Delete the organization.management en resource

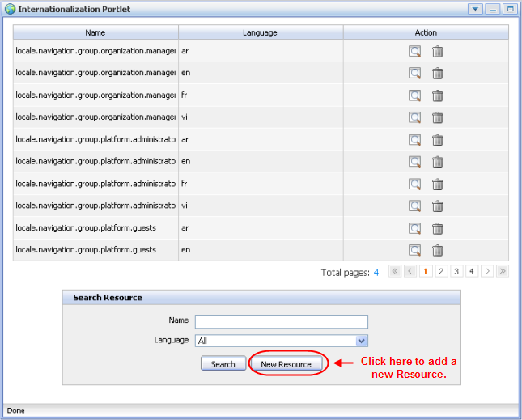pyautogui.click(x=437, y=74)
